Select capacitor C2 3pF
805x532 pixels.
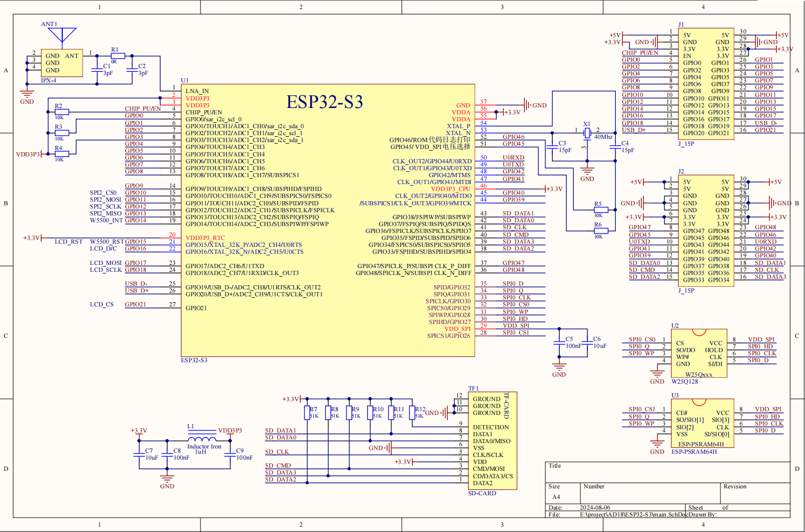click(x=132, y=70)
